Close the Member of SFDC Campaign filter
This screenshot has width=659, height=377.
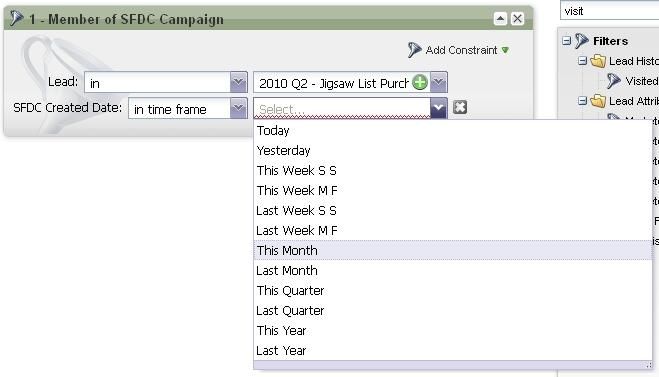click(x=517, y=18)
